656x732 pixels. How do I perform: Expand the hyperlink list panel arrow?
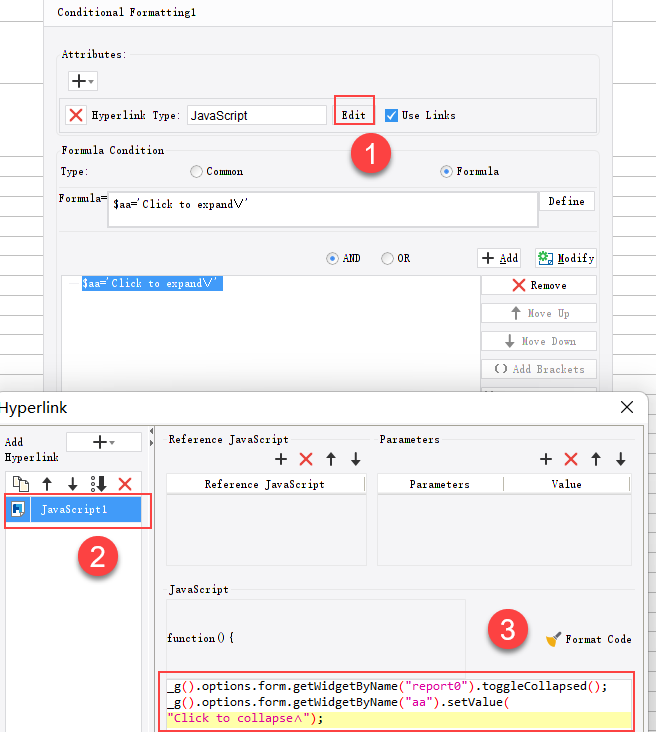(151, 443)
